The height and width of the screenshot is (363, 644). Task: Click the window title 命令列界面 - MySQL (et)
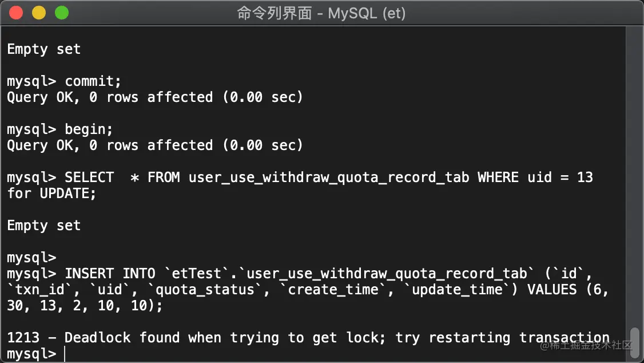pyautogui.click(x=321, y=13)
